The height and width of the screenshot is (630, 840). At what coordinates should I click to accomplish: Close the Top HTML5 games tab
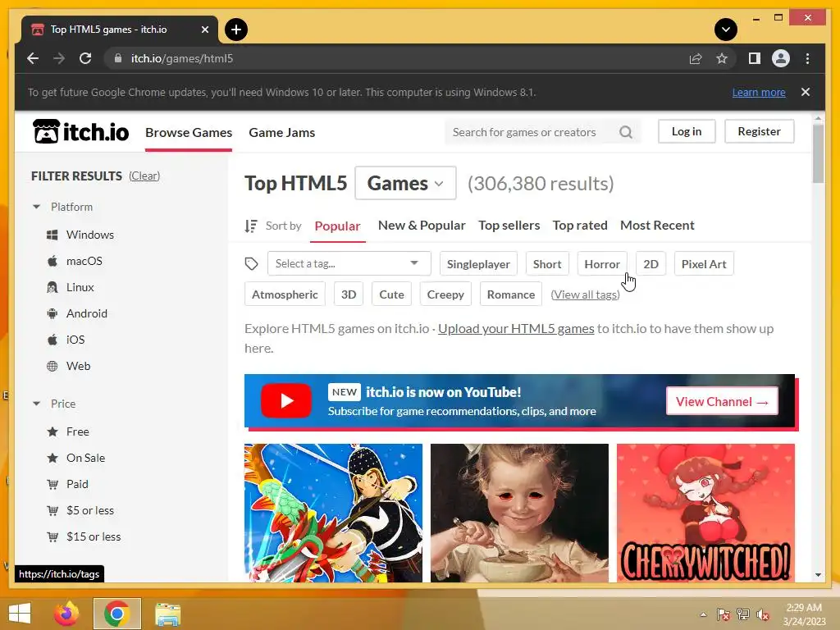coord(204,30)
